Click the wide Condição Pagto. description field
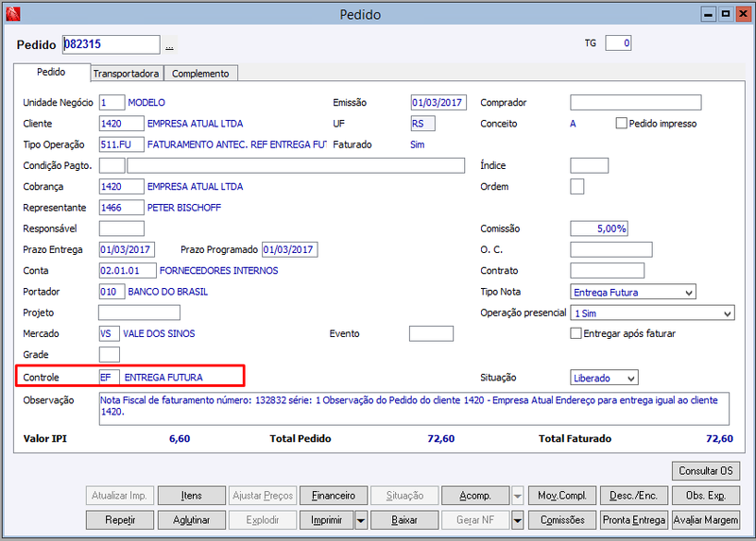The height and width of the screenshot is (541, 756). pyautogui.click(x=296, y=166)
